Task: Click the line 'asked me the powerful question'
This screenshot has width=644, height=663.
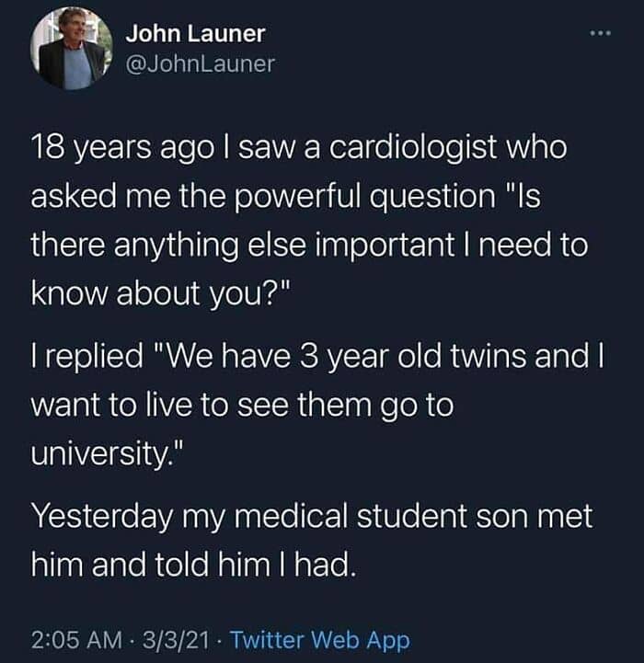Action: coord(285,197)
